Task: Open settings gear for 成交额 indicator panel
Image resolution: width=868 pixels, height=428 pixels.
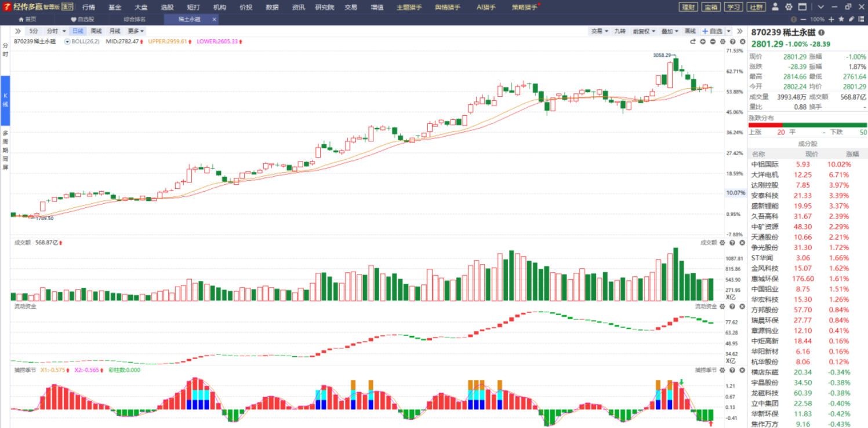Action: point(722,243)
